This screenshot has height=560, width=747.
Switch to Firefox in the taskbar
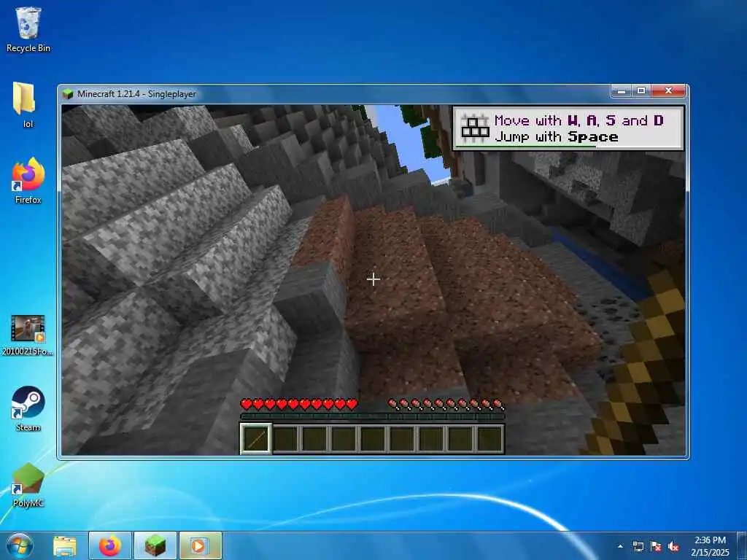[110, 546]
